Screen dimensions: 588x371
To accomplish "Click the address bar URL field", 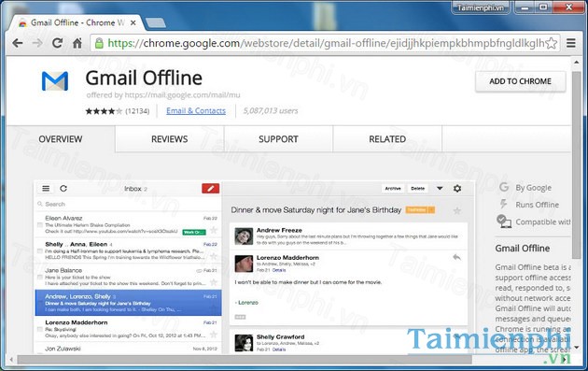I will click(325, 43).
